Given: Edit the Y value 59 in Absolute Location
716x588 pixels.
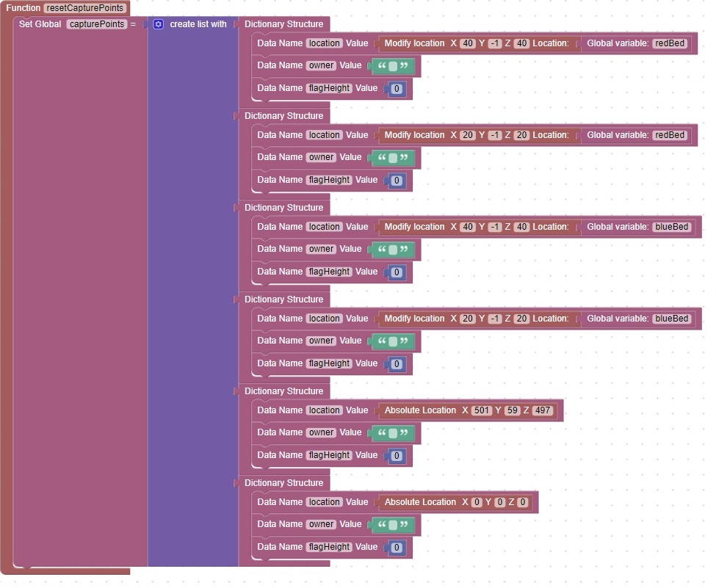Looking at the screenshot, I should tap(512, 410).
